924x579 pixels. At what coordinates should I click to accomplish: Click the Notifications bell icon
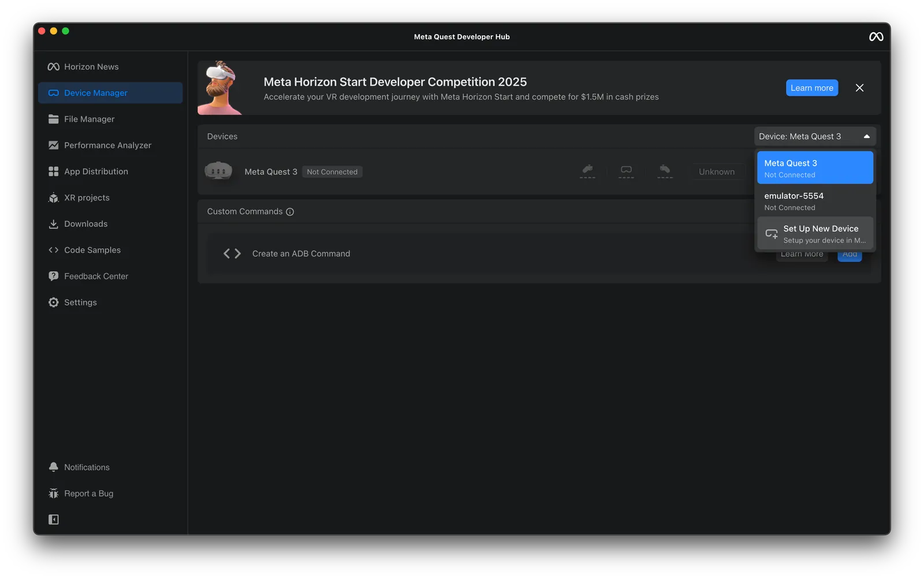(x=54, y=467)
